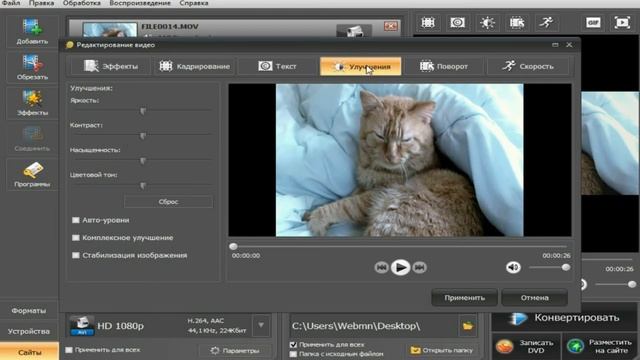
Task: Click the Записать DVD disc icon
Action: (504, 346)
